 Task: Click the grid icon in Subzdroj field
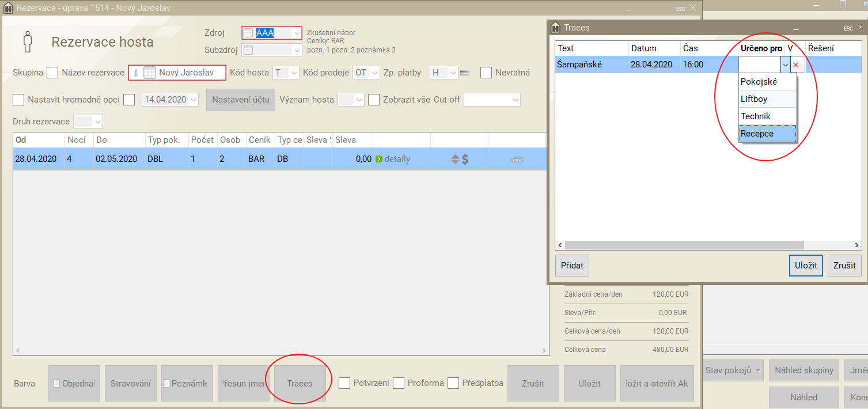point(248,50)
